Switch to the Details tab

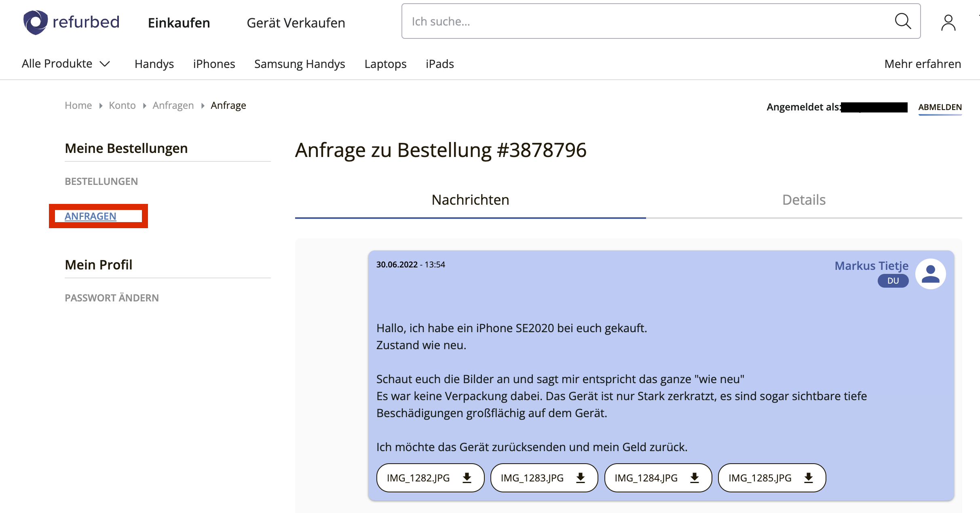tap(804, 200)
